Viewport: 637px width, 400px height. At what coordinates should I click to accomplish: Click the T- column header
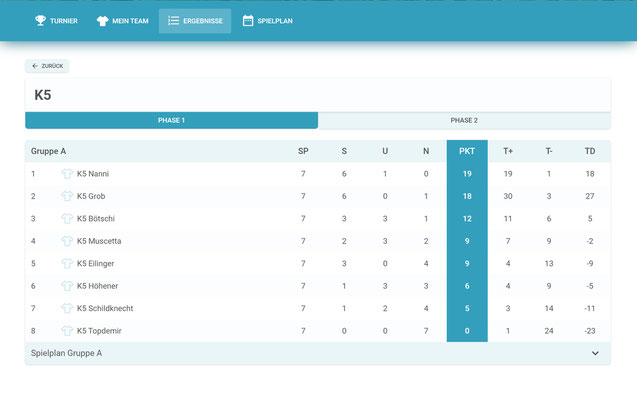click(x=549, y=151)
